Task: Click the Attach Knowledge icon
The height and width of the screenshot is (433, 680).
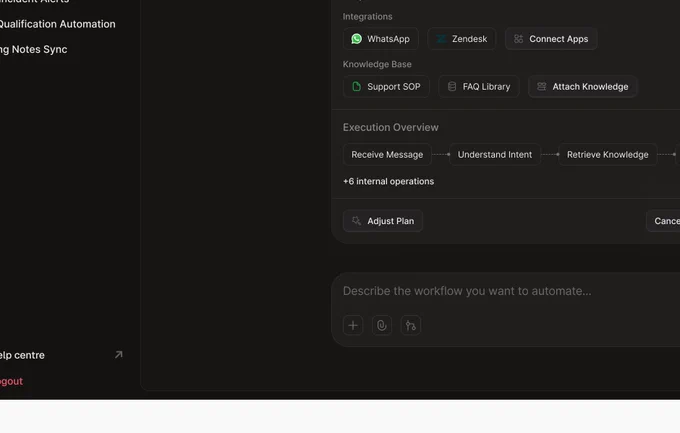Action: pyautogui.click(x=541, y=86)
